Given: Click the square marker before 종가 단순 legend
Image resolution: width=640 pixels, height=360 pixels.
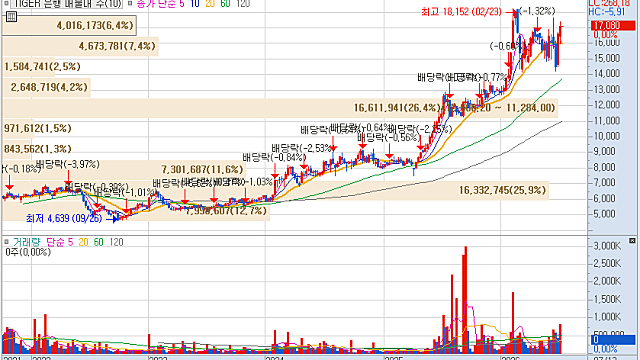Looking at the screenshot, I should point(130,4).
